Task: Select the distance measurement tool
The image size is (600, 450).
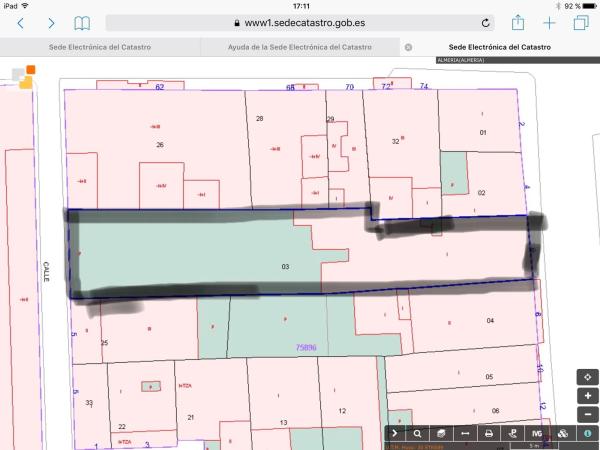Action: pos(465,433)
